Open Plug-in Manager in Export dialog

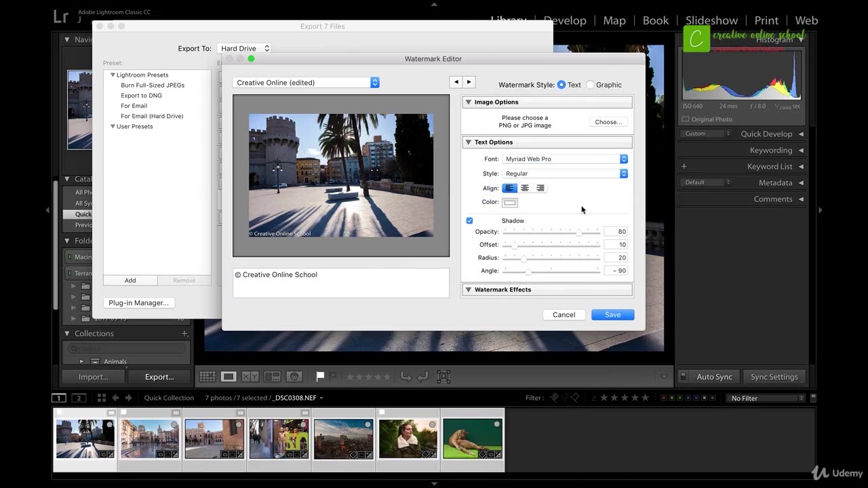(138, 303)
